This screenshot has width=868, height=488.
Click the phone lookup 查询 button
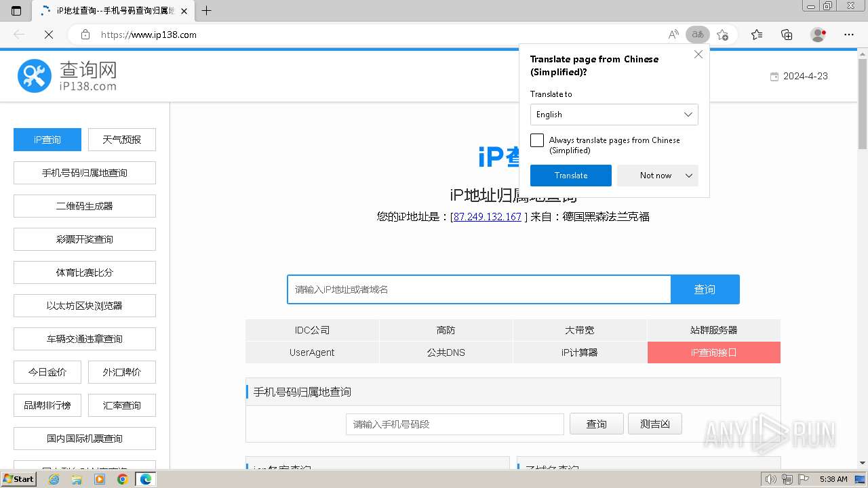pos(597,424)
